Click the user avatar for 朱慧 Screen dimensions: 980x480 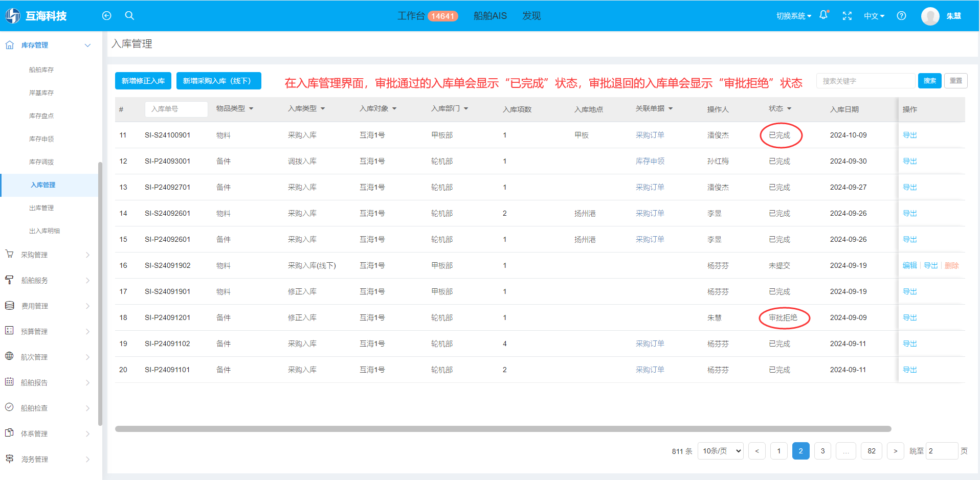tap(930, 16)
